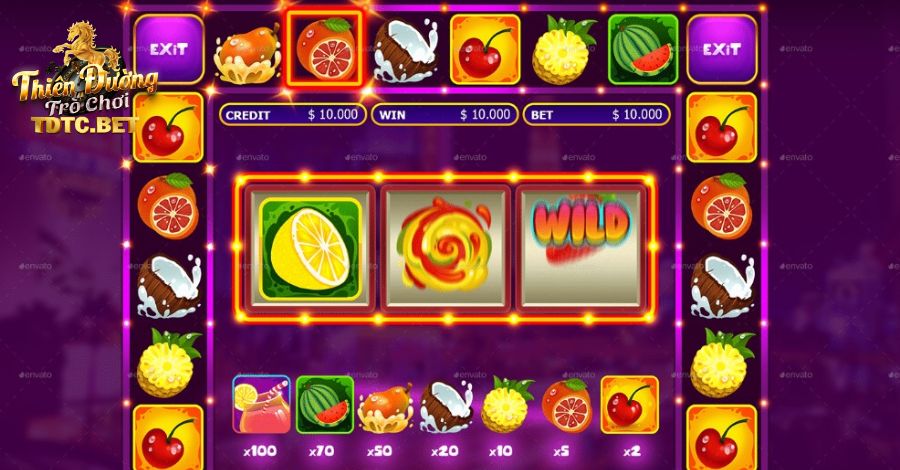
Task: Click the lemon symbol on first reel
Action: coord(311,248)
